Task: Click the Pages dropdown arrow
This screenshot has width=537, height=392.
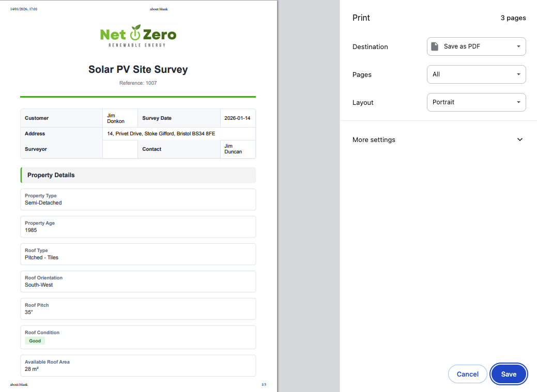Action: [518, 74]
